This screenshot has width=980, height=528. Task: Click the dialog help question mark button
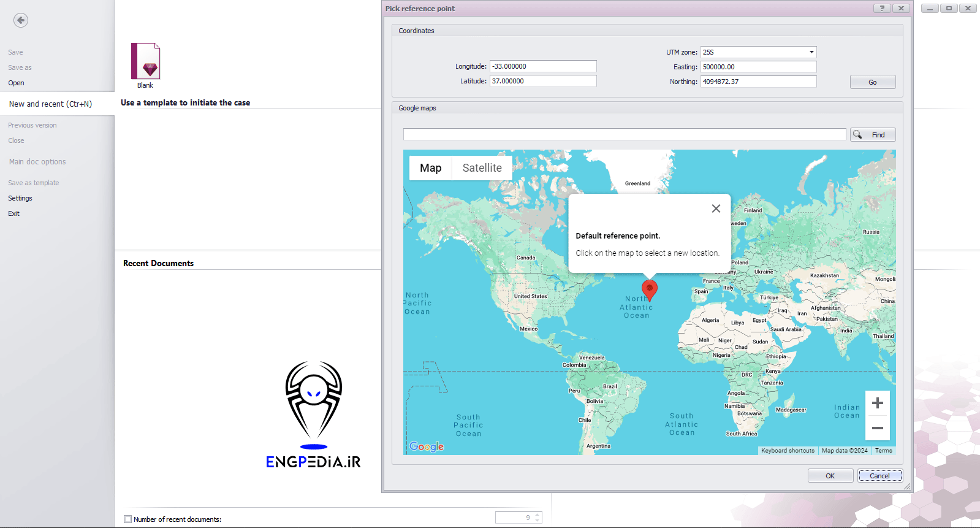point(882,8)
